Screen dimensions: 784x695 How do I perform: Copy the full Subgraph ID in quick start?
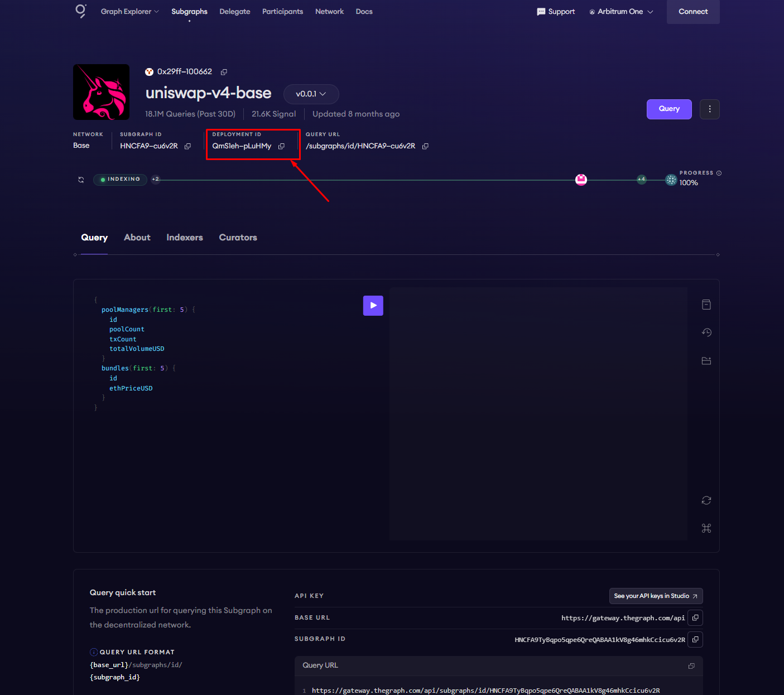[695, 640]
